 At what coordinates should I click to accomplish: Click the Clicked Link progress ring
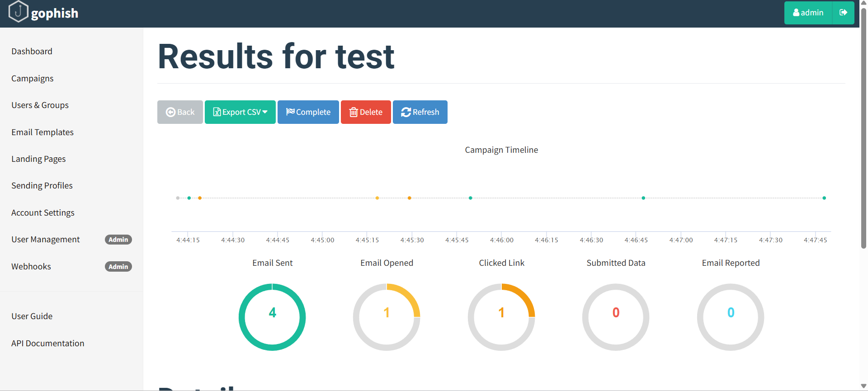(501, 317)
